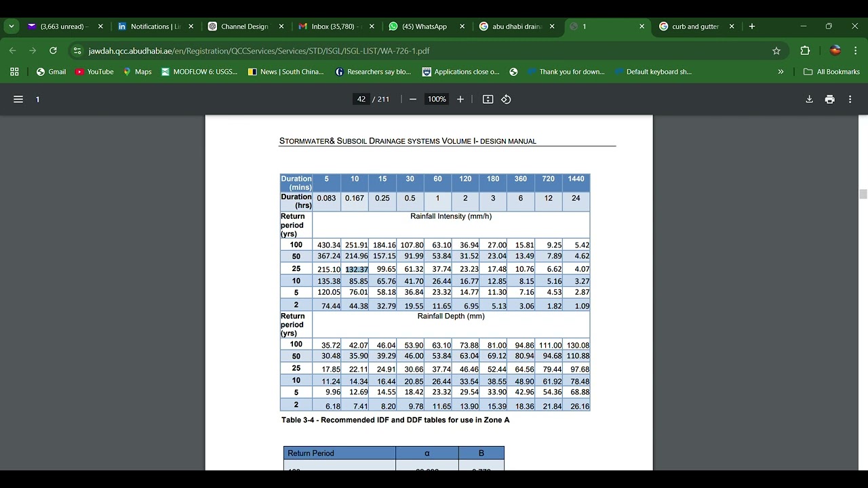Reload the current page
Viewport: 868px width, 488px height.
click(x=53, y=51)
